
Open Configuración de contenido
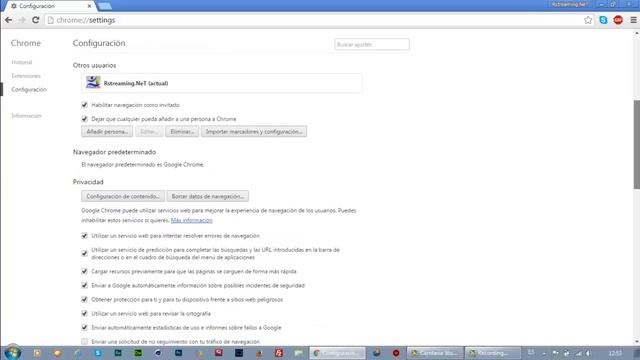123,196
